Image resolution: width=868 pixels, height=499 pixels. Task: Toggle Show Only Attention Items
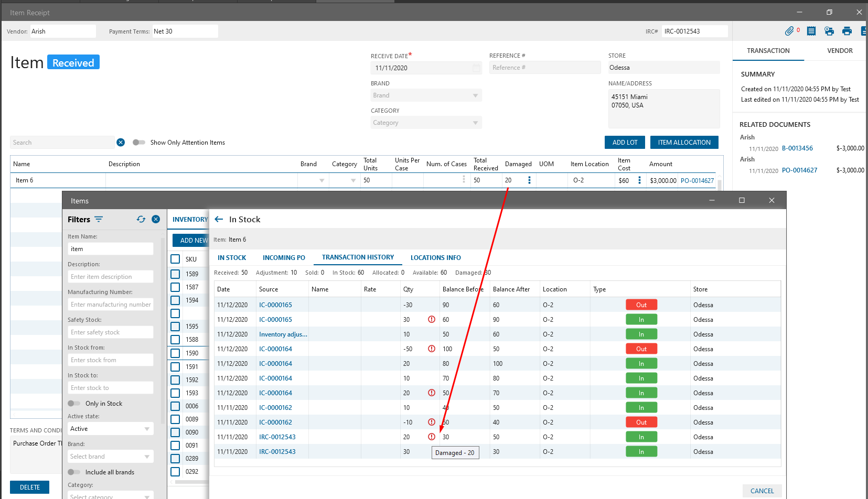coord(139,143)
